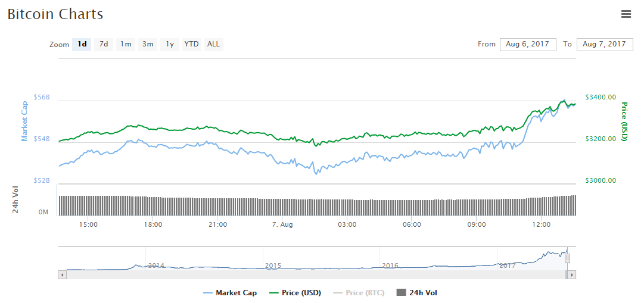Click the 15:00 time axis label
644x303 pixels.
pyautogui.click(x=88, y=224)
